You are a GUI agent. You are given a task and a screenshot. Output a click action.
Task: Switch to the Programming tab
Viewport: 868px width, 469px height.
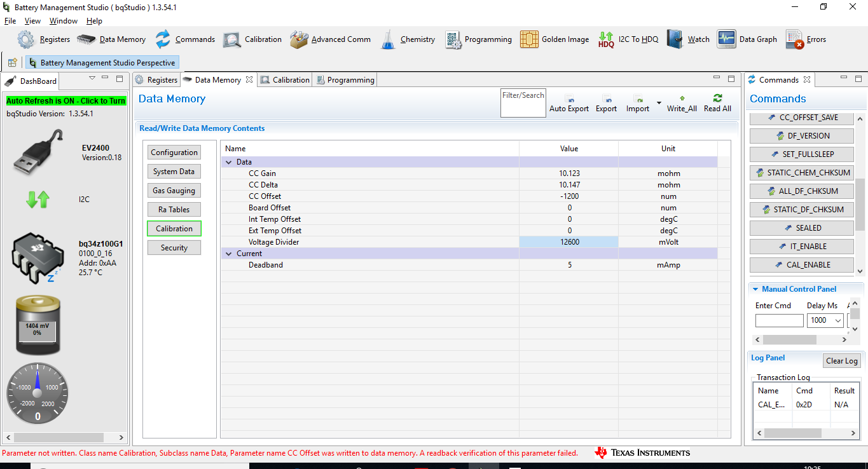[x=345, y=80]
